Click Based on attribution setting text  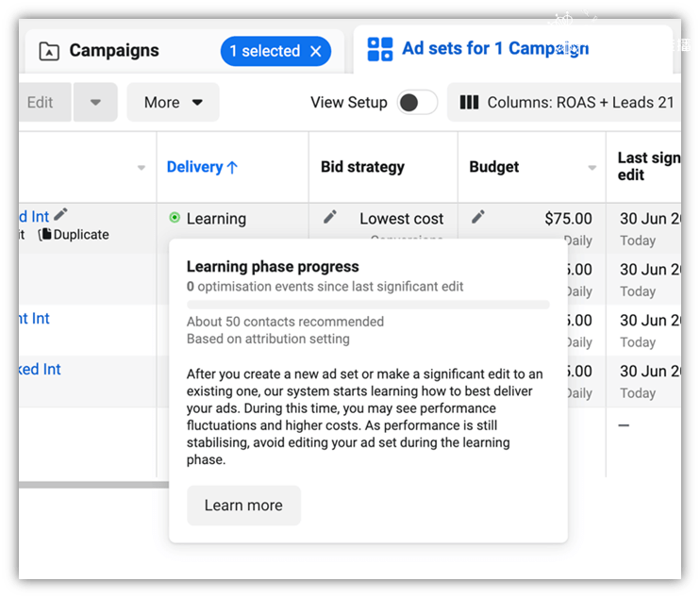(x=268, y=339)
